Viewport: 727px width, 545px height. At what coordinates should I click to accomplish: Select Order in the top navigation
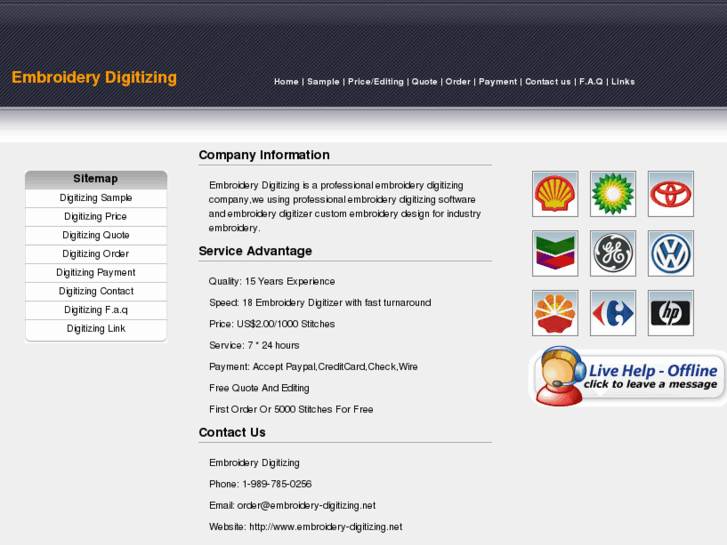pos(458,82)
